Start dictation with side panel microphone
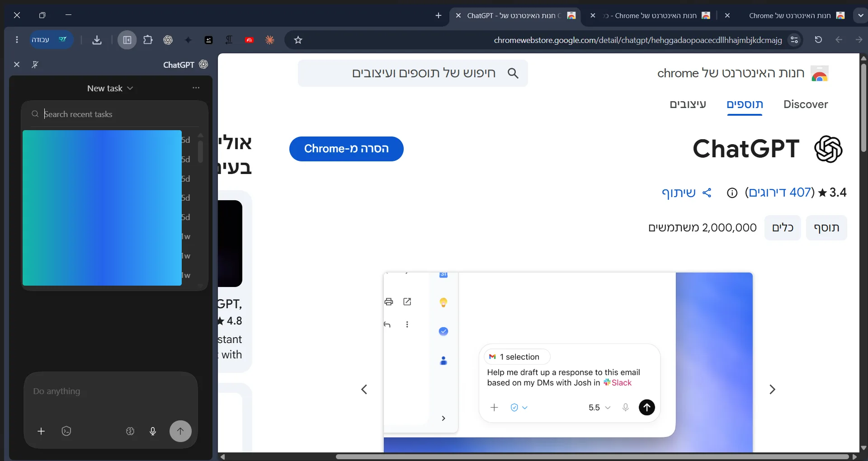This screenshot has width=868, height=461. [x=153, y=431]
